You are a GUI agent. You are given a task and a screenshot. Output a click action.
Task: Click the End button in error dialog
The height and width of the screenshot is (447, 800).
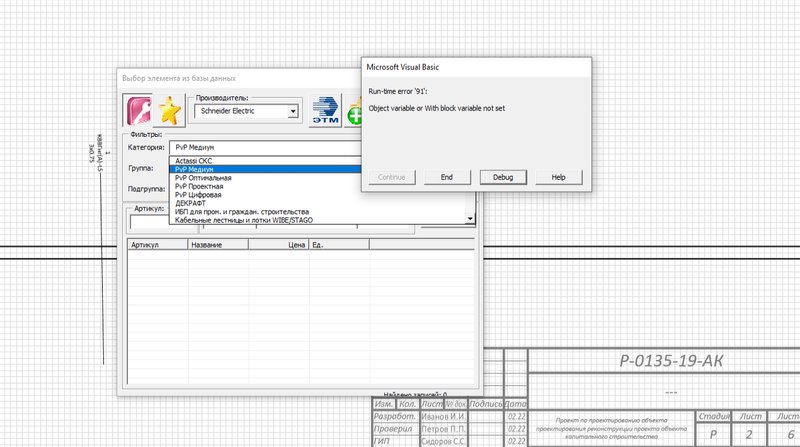(x=447, y=177)
